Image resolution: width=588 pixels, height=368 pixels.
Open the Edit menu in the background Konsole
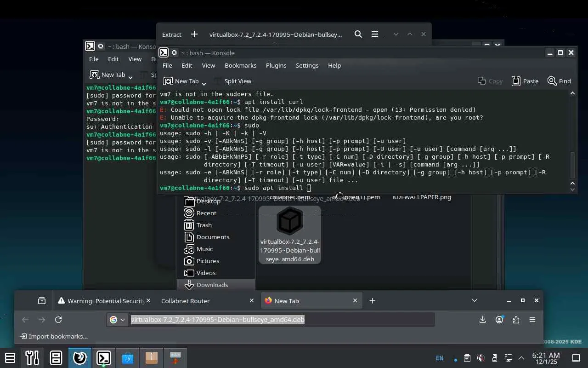113,59
